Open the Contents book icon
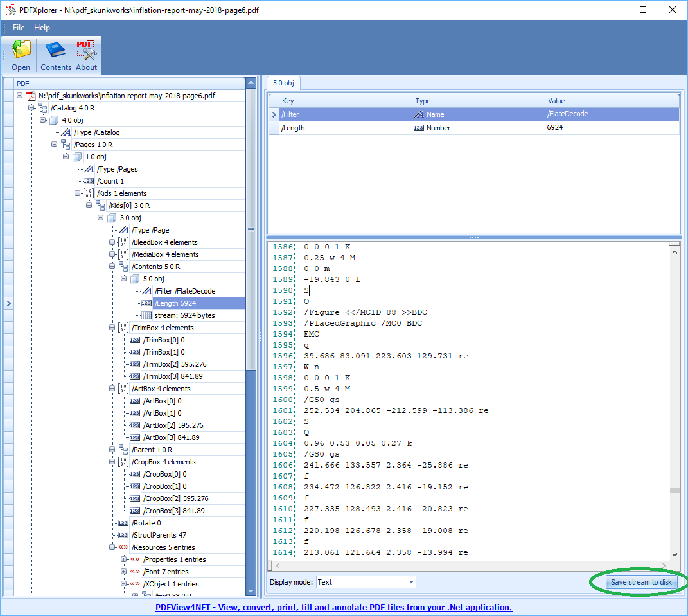688x616 pixels. coord(55,49)
